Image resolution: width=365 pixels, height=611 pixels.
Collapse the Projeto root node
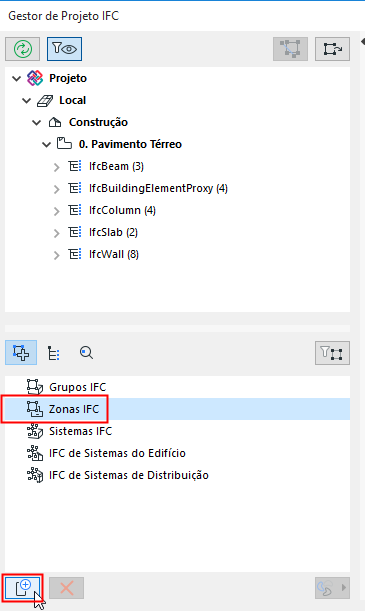coord(16,79)
